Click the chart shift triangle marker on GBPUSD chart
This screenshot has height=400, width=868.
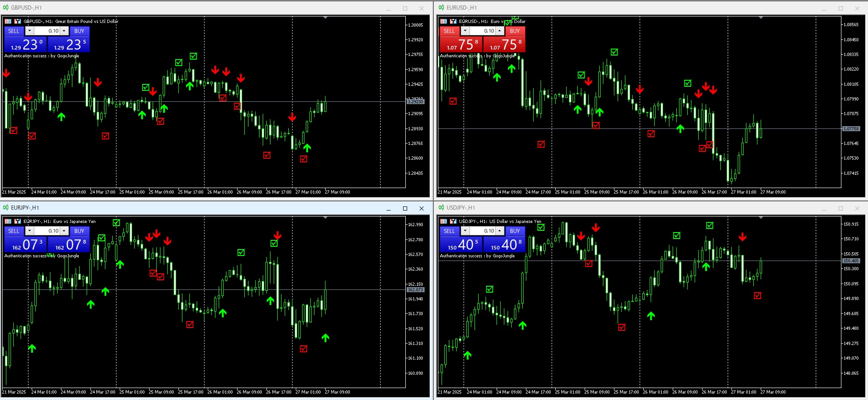click(x=325, y=17)
